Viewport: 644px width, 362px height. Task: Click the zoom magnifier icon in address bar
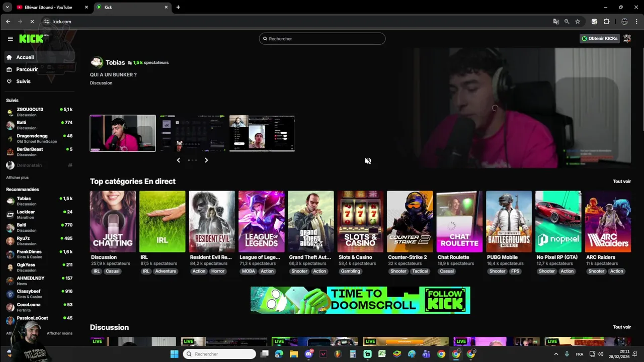pos(567,22)
